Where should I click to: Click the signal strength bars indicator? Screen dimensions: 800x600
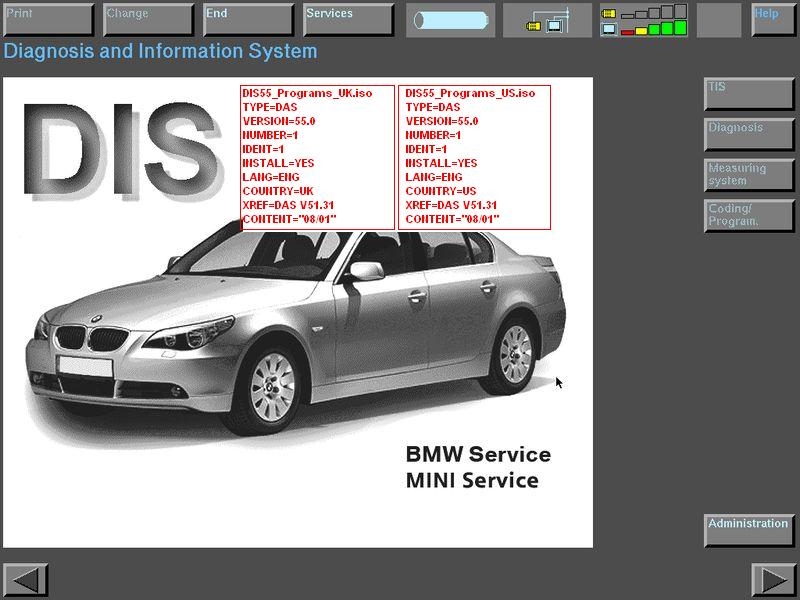point(644,20)
